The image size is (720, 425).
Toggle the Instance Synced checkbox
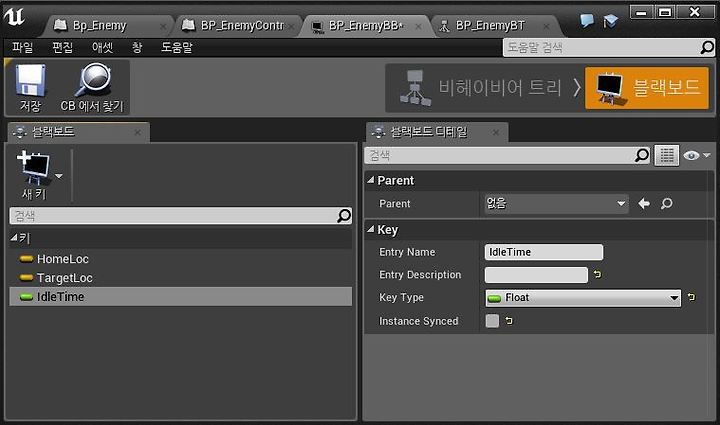[492, 320]
